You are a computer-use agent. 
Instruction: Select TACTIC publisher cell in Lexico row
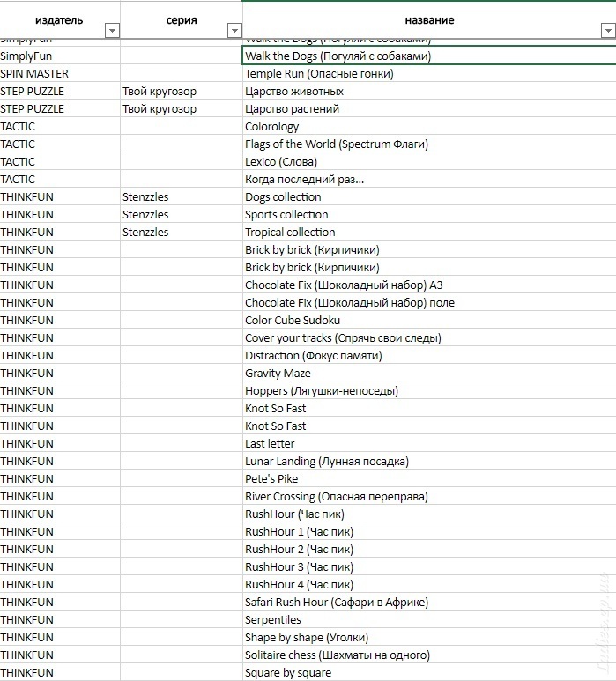point(60,161)
